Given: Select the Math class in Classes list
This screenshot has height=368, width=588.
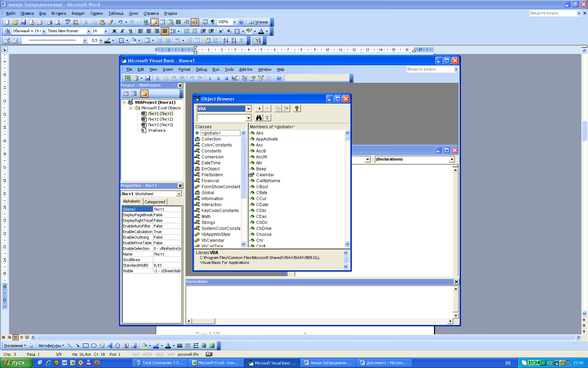Looking at the screenshot, I should 206,217.
